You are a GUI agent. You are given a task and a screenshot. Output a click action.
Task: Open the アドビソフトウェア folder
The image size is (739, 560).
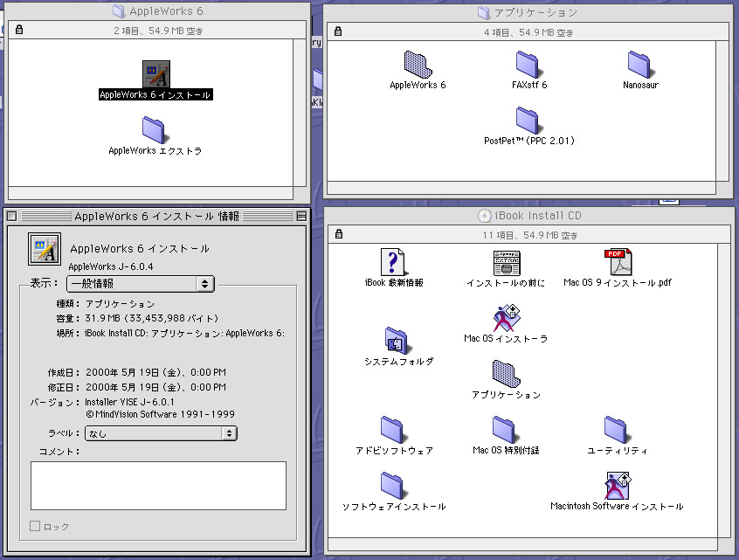point(392,430)
